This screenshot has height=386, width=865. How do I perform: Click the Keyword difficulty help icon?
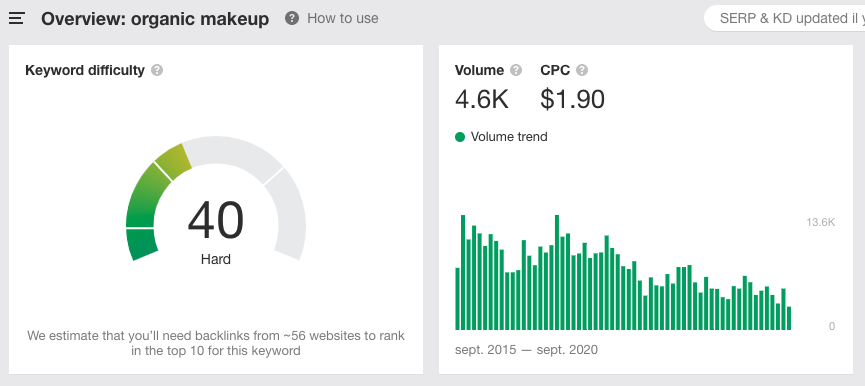[157, 71]
